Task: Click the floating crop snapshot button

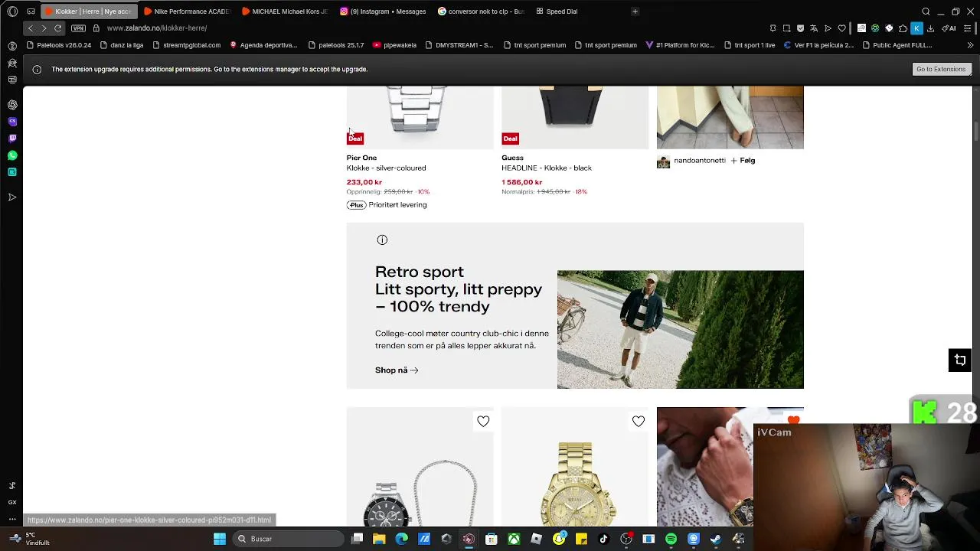Action: click(x=960, y=360)
